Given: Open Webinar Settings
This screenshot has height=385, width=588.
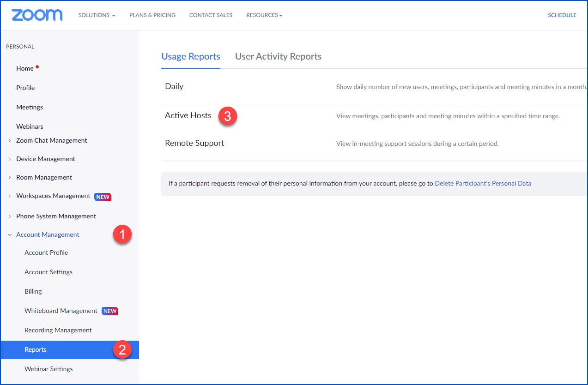Looking at the screenshot, I should 48,369.
